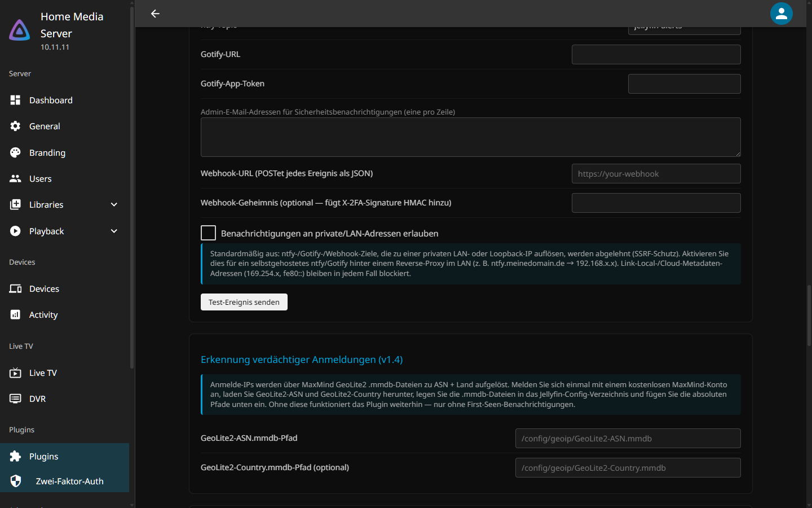
Task: Enable notifications to private/LAN addresses checkbox
Action: [209, 233]
